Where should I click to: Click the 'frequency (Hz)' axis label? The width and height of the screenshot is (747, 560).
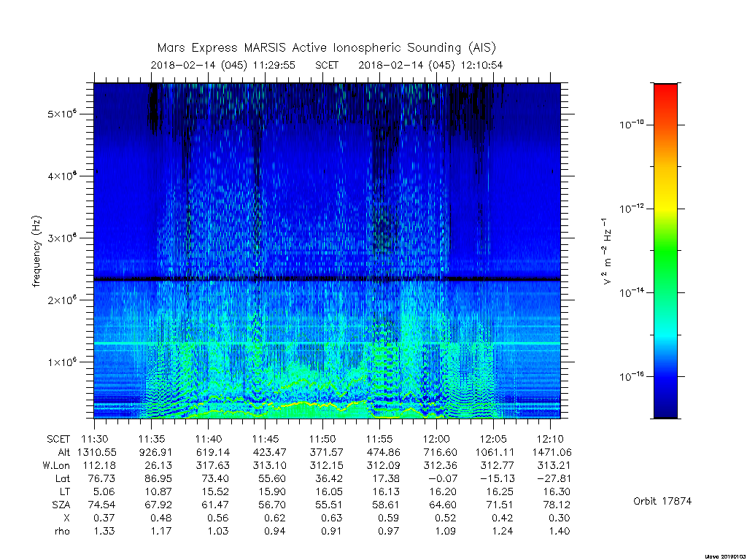(x=36, y=252)
